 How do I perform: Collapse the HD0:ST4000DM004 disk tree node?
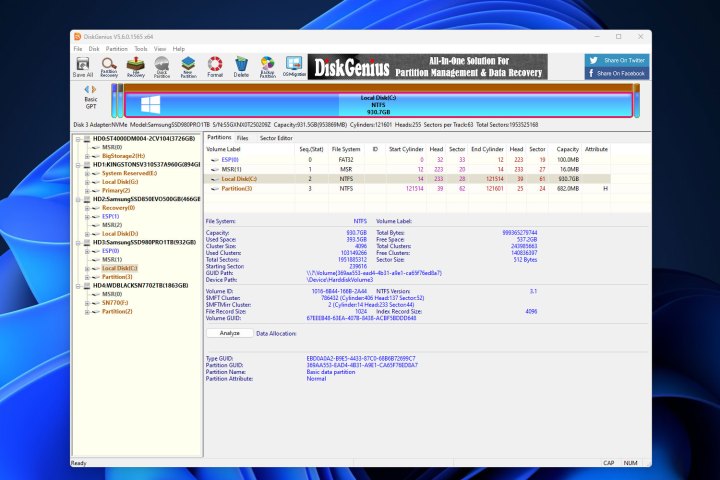78,138
